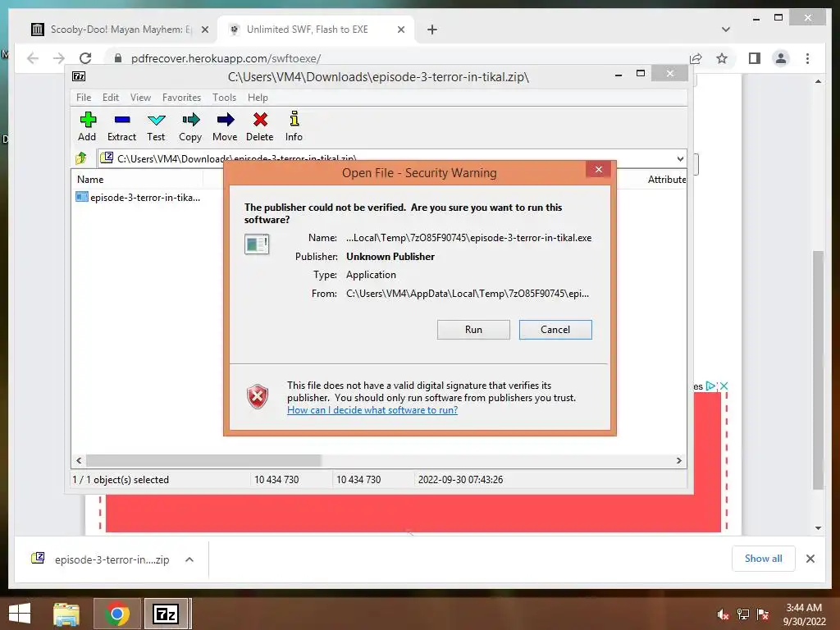840x630 pixels.
Task: Click the Info toolbar icon
Action: click(x=294, y=126)
